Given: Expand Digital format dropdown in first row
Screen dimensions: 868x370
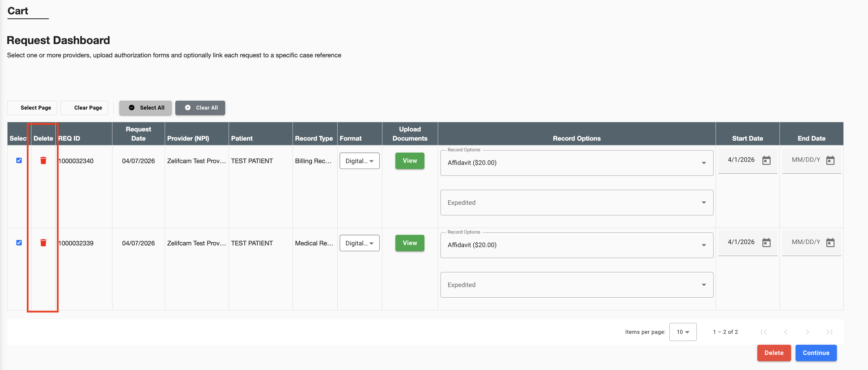Looking at the screenshot, I should [x=360, y=161].
